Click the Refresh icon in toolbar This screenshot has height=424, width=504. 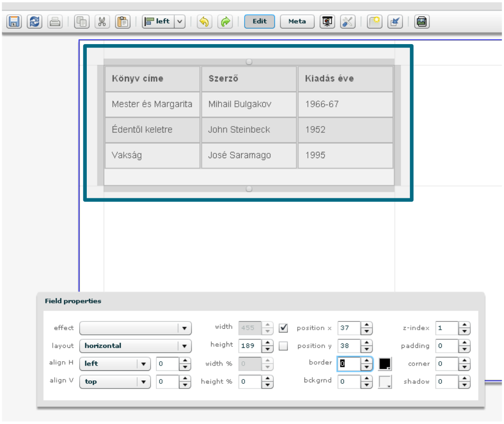35,22
